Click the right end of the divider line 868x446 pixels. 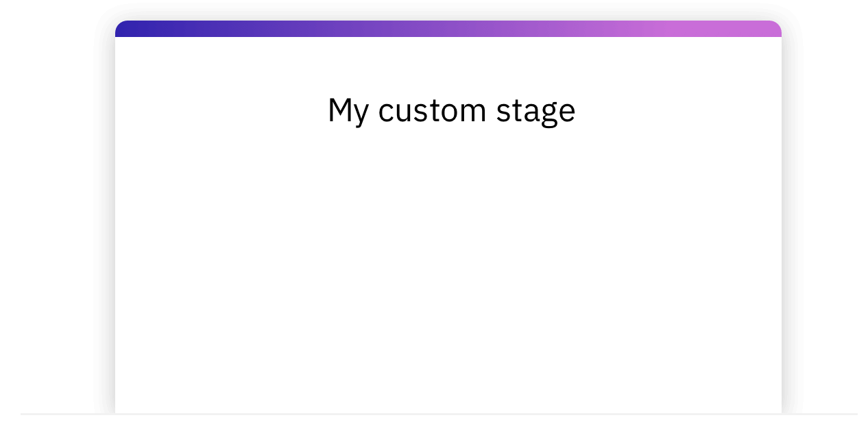[853, 414]
